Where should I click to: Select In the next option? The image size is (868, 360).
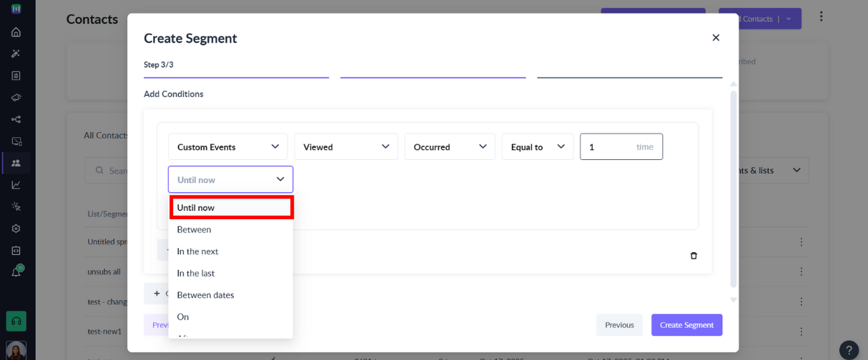pos(231,251)
